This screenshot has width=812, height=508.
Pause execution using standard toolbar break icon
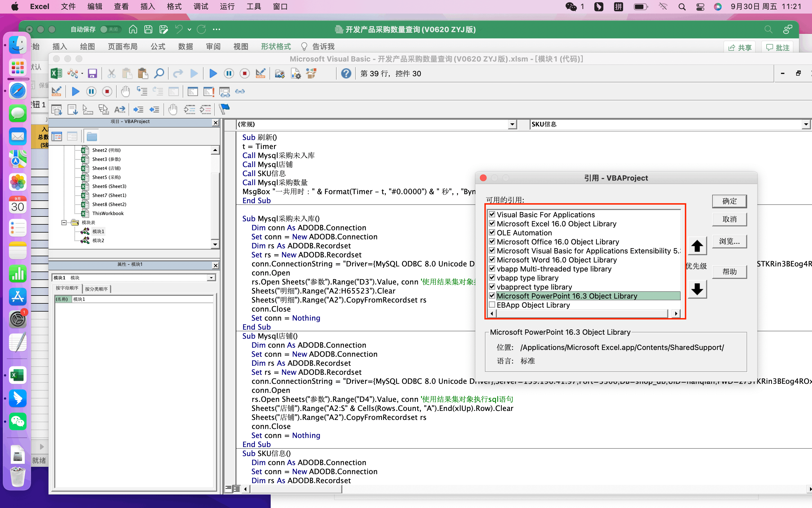pos(229,74)
